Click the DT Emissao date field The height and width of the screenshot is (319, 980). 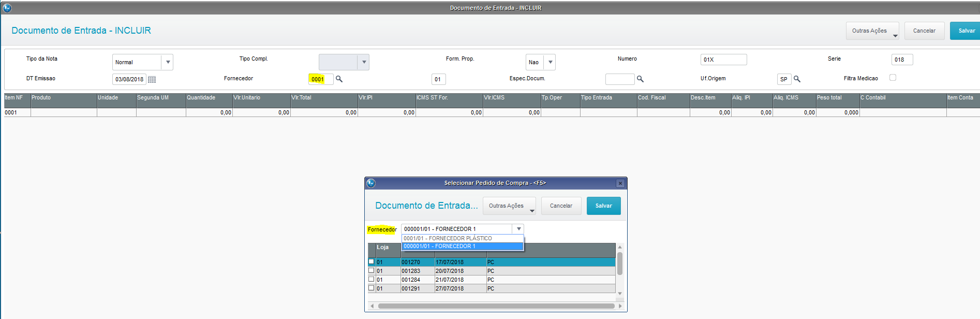click(x=129, y=79)
